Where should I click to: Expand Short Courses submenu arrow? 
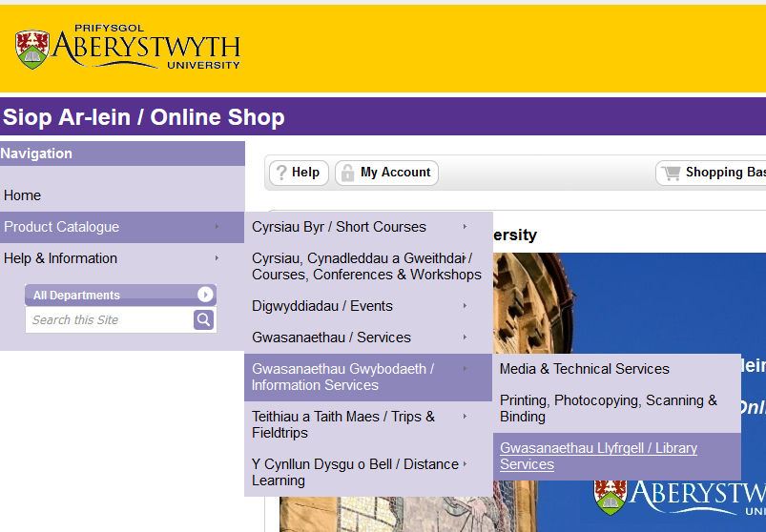[x=466, y=227]
